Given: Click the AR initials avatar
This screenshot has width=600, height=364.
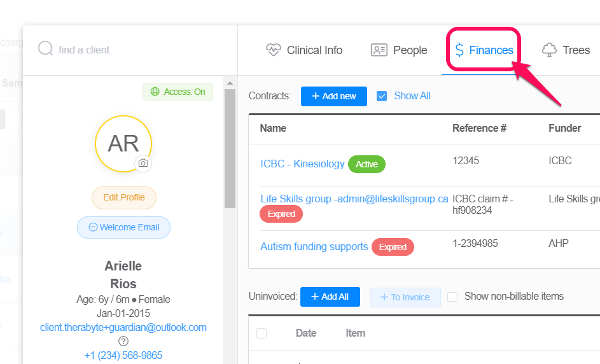Looking at the screenshot, I should click(123, 144).
